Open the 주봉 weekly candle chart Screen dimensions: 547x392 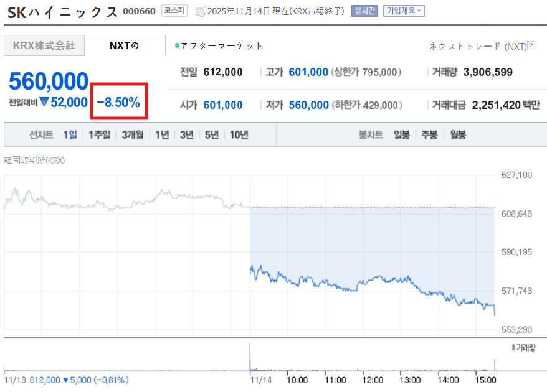coord(429,134)
